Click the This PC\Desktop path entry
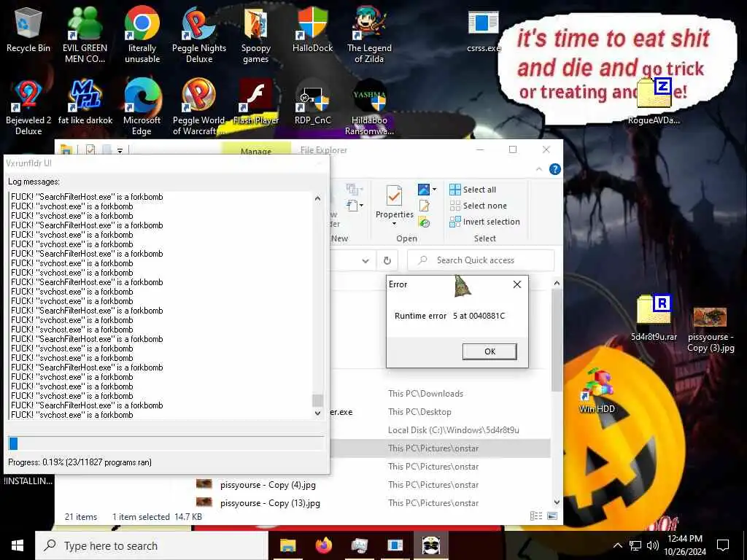The image size is (747, 560). pyautogui.click(x=419, y=412)
